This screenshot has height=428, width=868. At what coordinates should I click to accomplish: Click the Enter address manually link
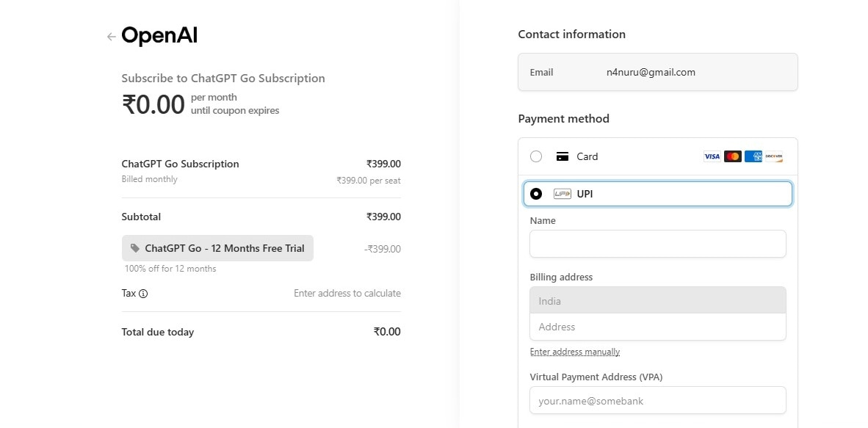575,352
